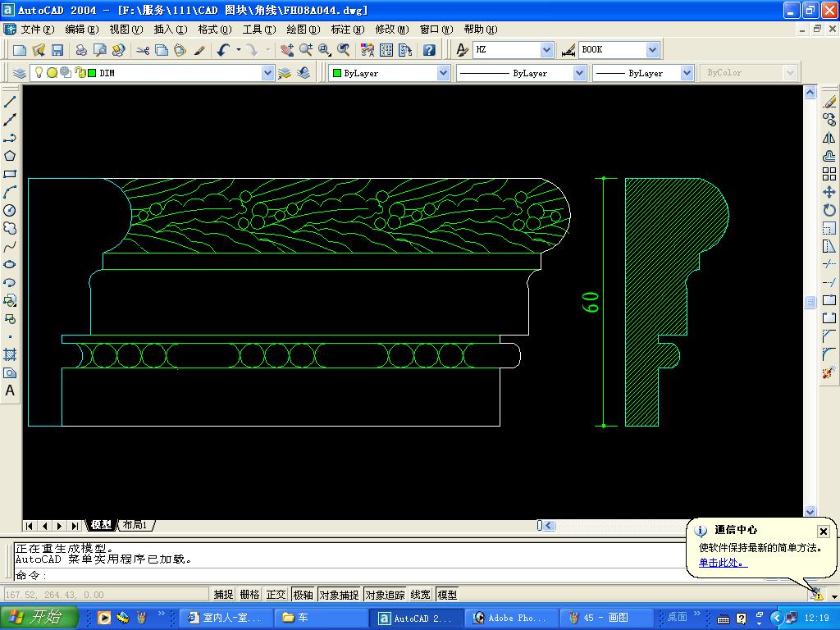Open the Layer Properties Manager
840x630 pixels.
click(x=20, y=73)
